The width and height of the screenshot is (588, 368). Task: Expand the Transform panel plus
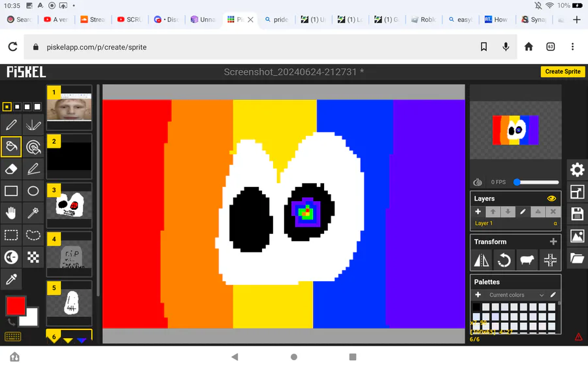pyautogui.click(x=553, y=242)
